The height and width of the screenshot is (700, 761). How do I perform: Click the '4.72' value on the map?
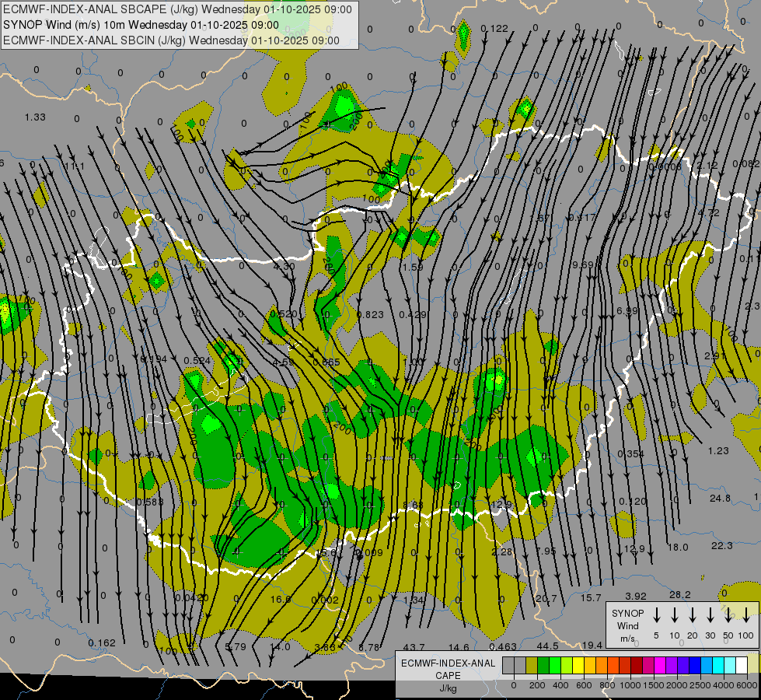[x=709, y=213]
